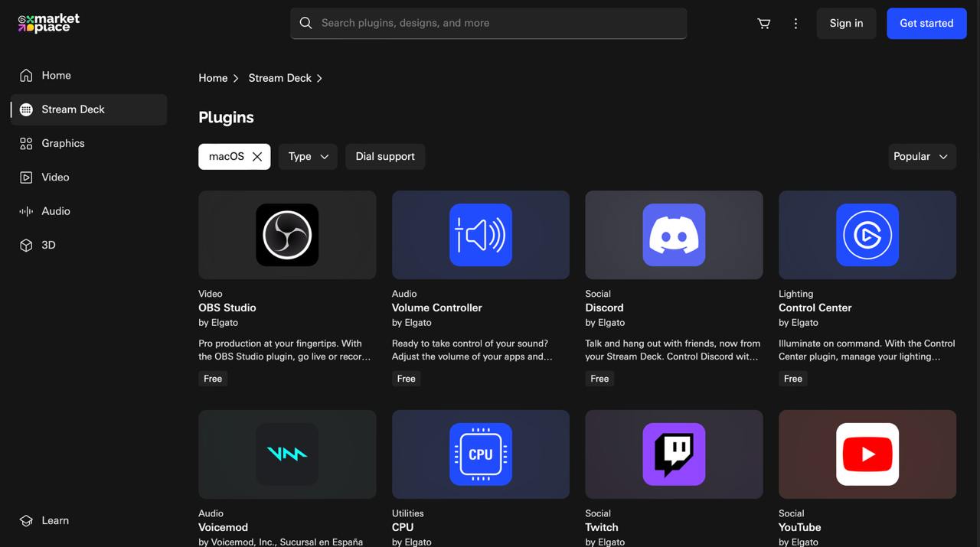This screenshot has width=980, height=547.
Task: Open the Popular sort dropdown
Action: [x=922, y=157]
